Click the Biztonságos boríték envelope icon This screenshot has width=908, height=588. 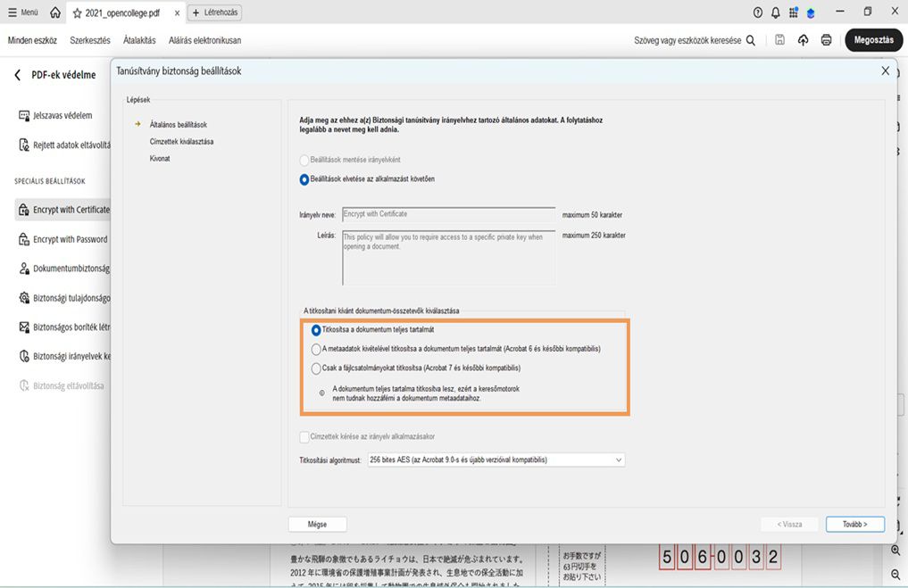pos(24,327)
